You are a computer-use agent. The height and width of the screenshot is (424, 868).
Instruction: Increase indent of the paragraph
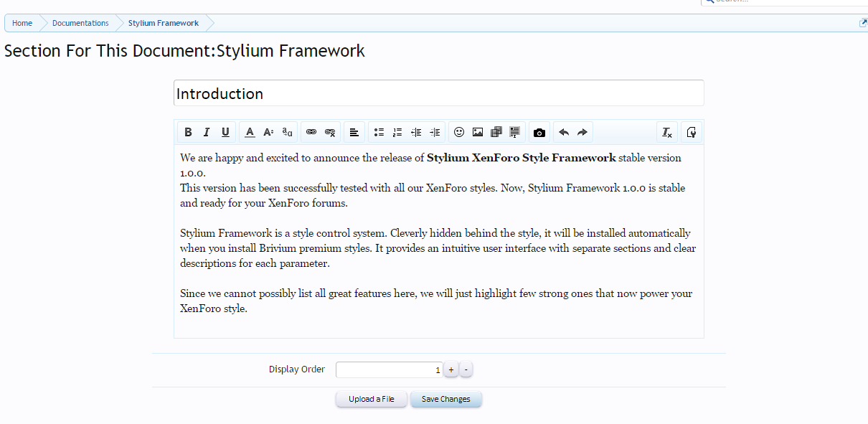(435, 132)
